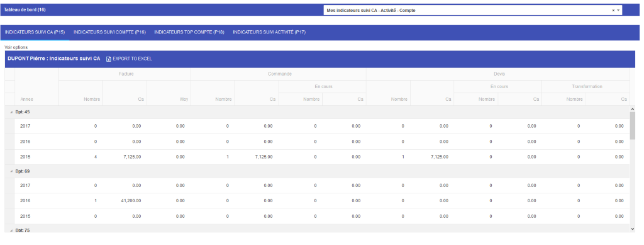The width and height of the screenshot is (644, 245).
Task: Open the Indicateurs Top Compte (P18) tab
Action: point(189,32)
